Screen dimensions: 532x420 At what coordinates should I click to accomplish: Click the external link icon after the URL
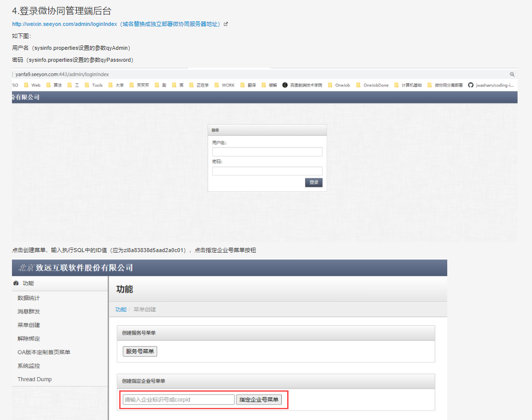pyautogui.click(x=226, y=24)
